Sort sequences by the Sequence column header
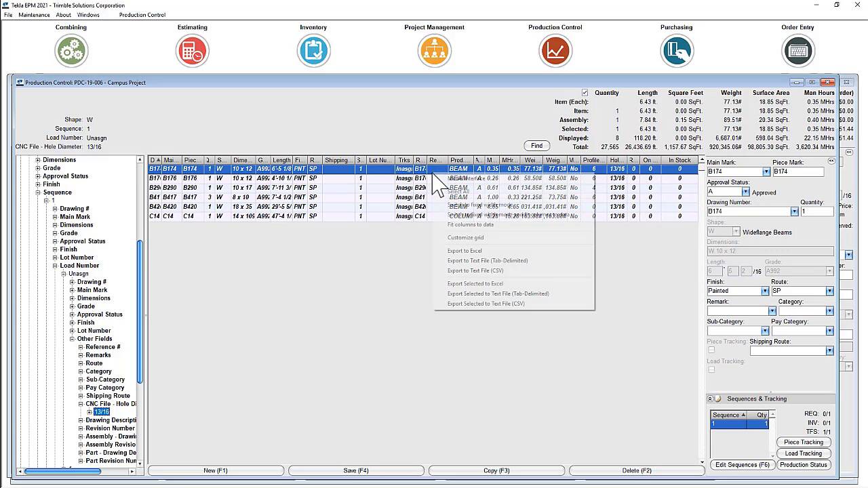This screenshot has width=868, height=488. 729,415
